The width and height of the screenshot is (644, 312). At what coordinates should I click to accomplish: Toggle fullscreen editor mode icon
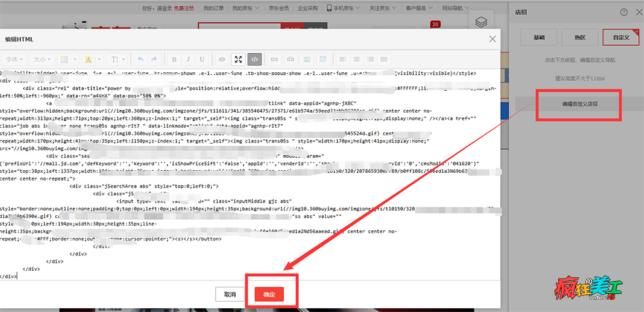pos(238,59)
